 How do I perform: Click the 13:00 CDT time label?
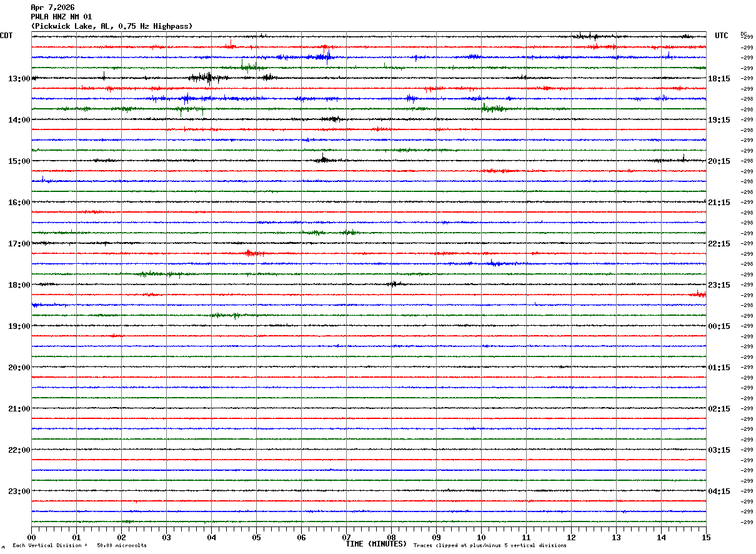point(19,79)
